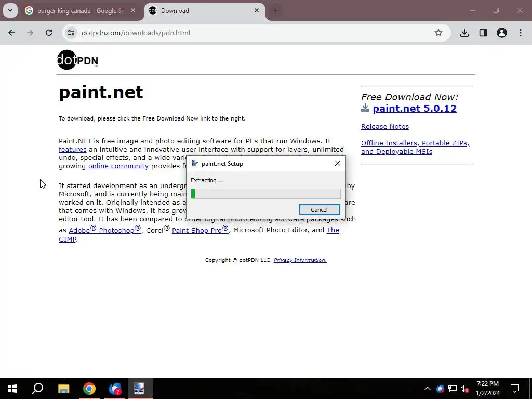
Task: Click the Chrome forward arrow
Action: tap(30, 33)
